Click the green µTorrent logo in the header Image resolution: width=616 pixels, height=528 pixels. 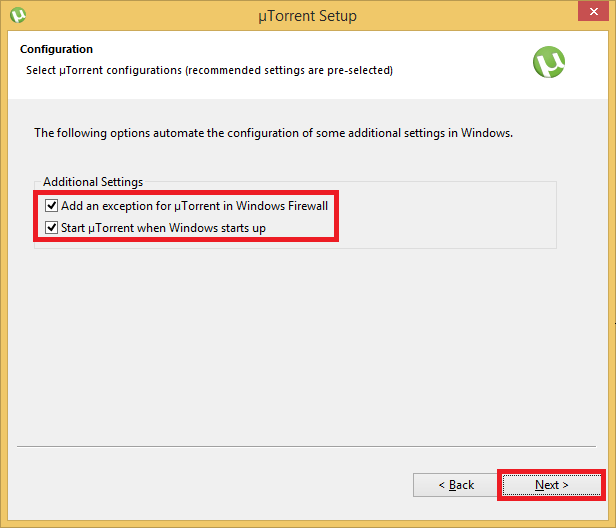pyautogui.click(x=549, y=62)
